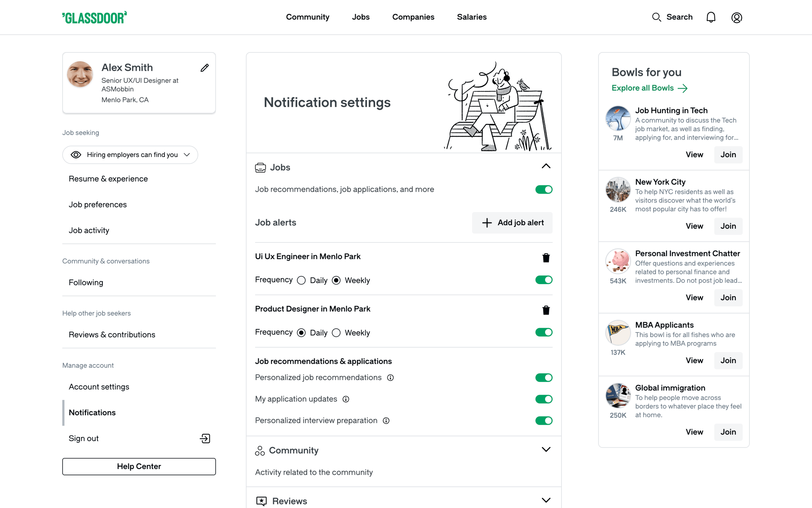Open search with the magnifier icon
The image size is (812, 508).
coord(656,17)
